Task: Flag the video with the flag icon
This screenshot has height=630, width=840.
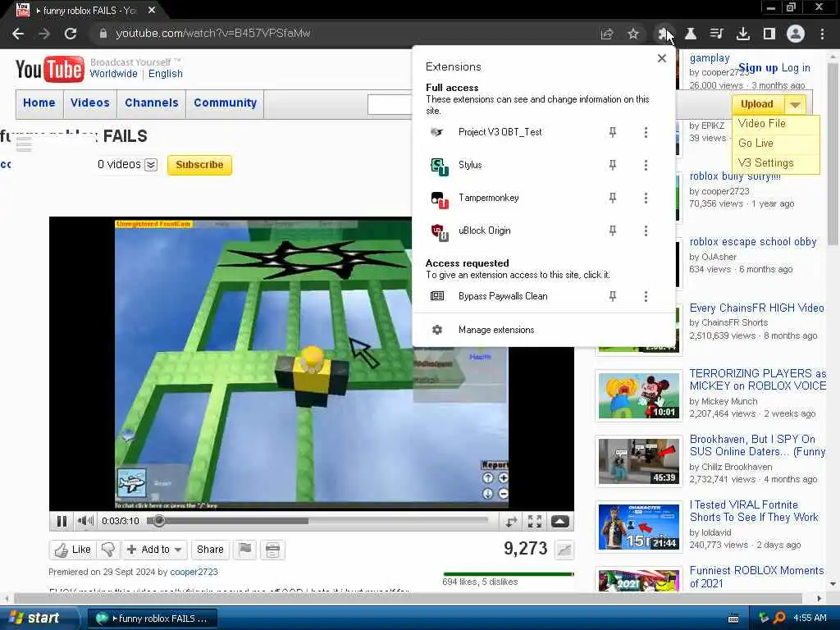Action: (245, 550)
